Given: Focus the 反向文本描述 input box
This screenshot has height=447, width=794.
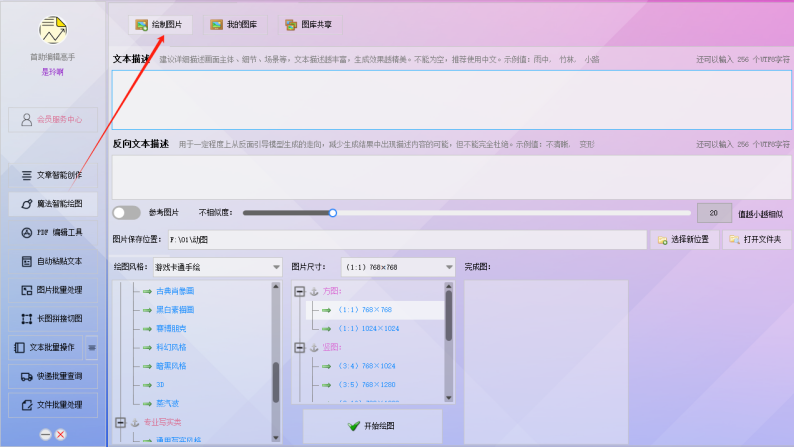Looking at the screenshot, I should (452, 177).
